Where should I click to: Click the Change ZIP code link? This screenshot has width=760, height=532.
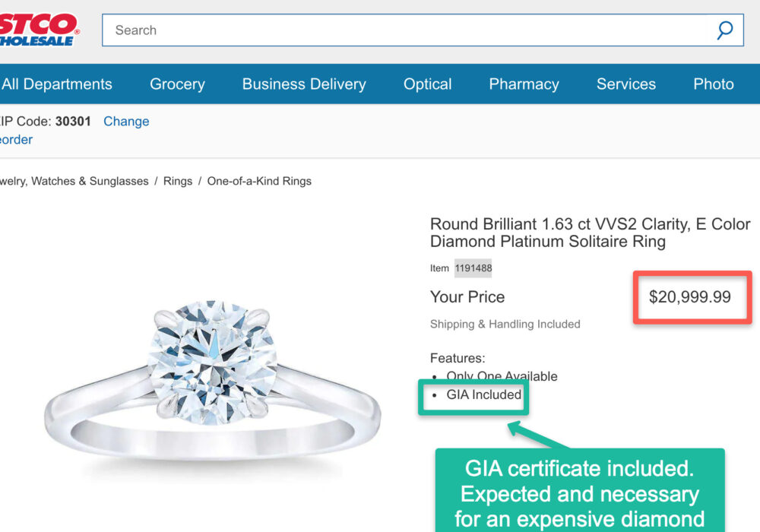point(126,122)
